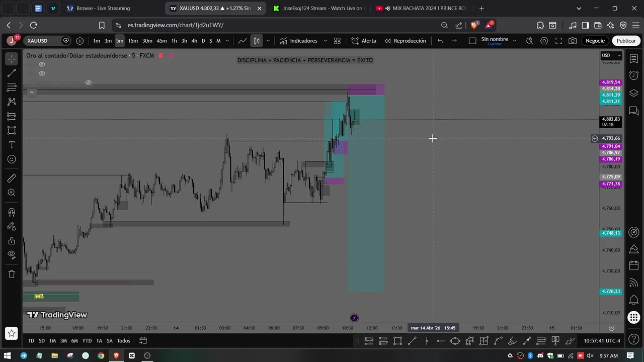Screen dimensions: 644x362
Task: Collapse the indicator legend chevron
Action: click(x=31, y=92)
